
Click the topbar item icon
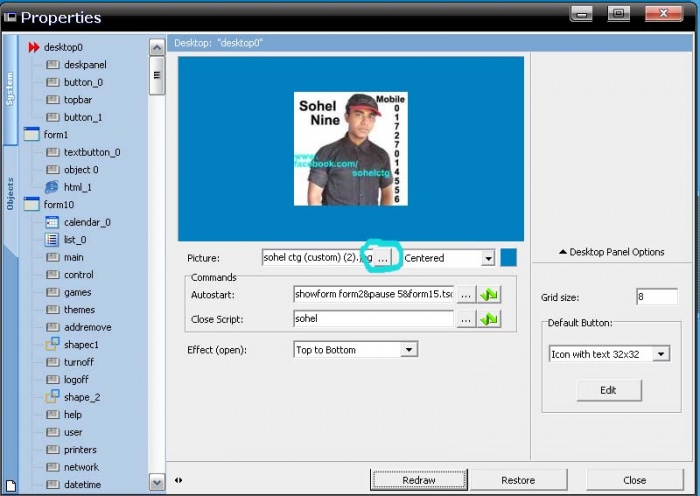(53, 100)
